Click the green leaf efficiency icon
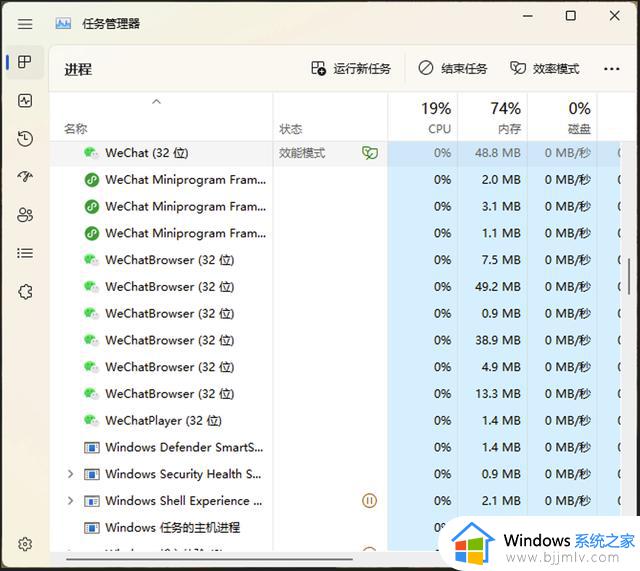Image resolution: width=640 pixels, height=571 pixels. tap(369, 153)
